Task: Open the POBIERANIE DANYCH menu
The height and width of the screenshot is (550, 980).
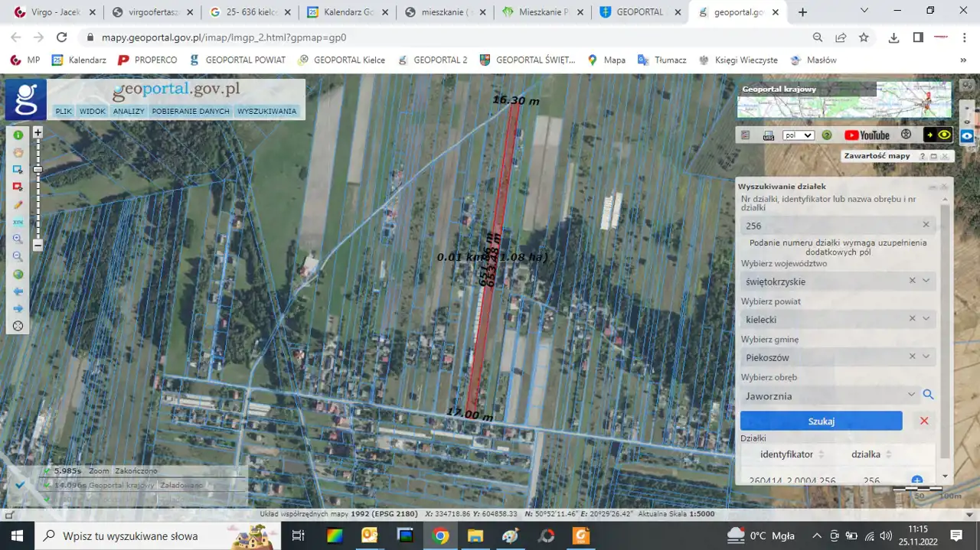Action: (191, 112)
